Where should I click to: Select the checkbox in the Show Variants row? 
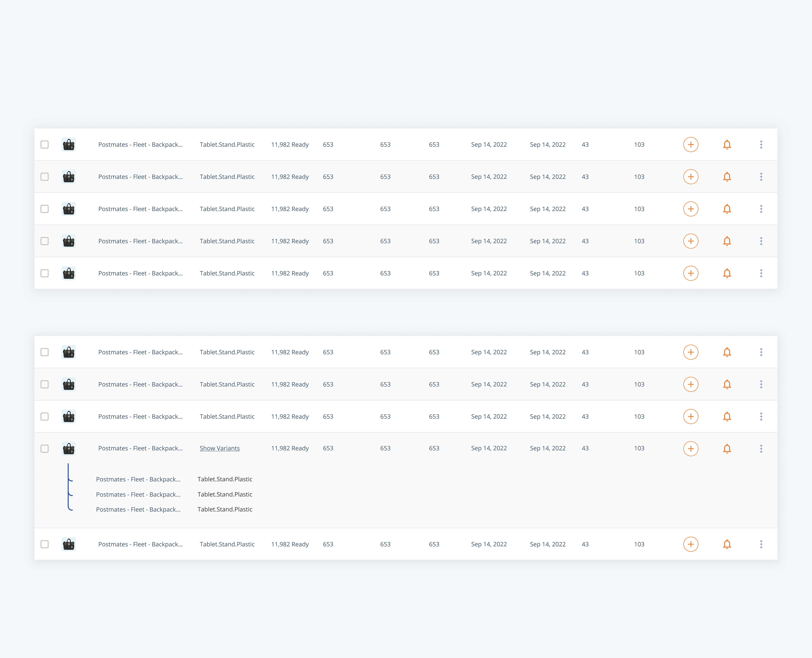45,449
